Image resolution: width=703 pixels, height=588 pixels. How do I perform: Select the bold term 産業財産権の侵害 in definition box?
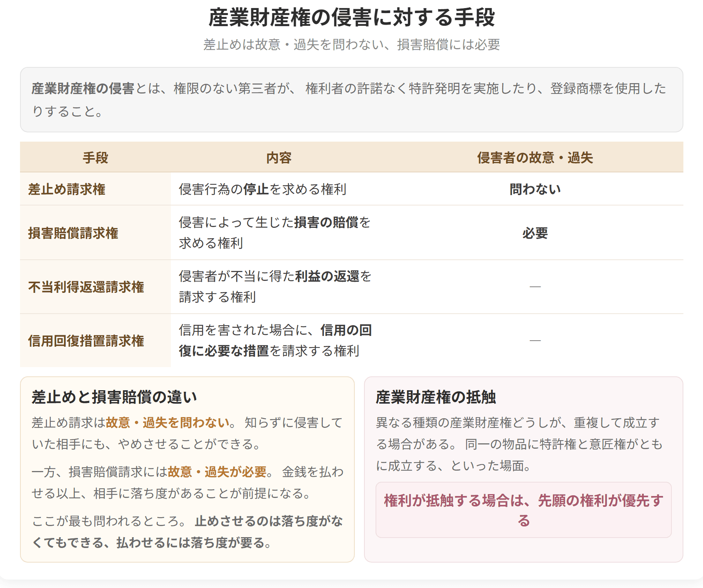point(83,89)
